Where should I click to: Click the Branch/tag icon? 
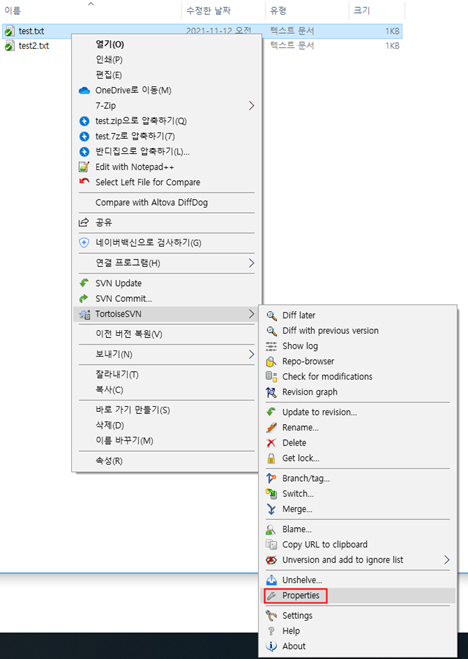[x=271, y=479]
